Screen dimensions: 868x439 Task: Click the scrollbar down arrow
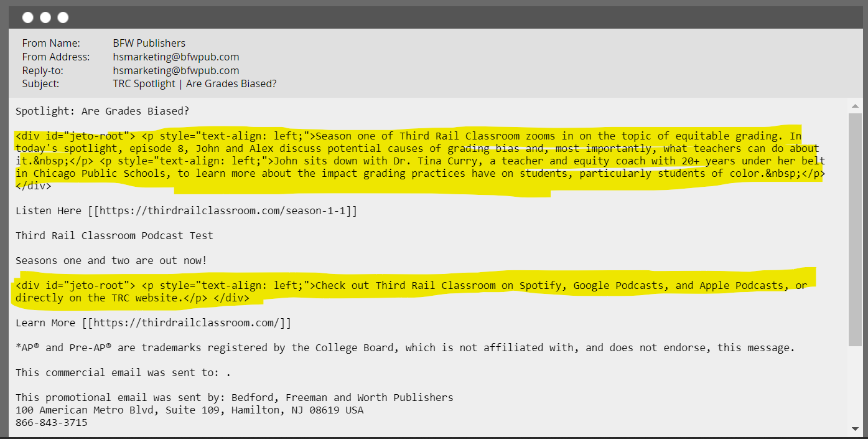pos(856,428)
